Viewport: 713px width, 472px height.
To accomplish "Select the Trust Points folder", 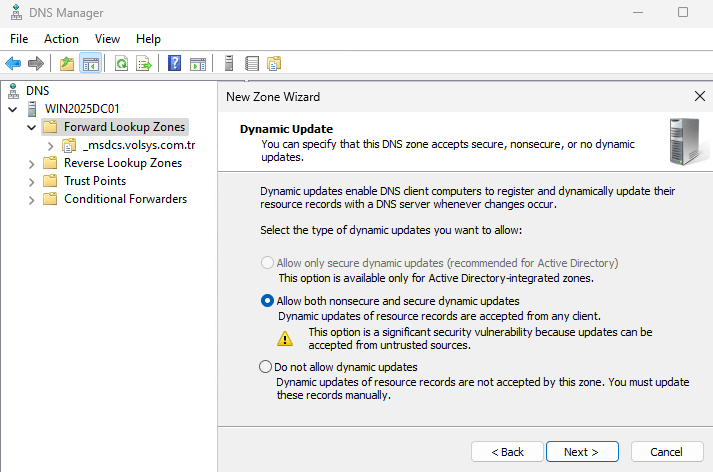I will click(95, 181).
